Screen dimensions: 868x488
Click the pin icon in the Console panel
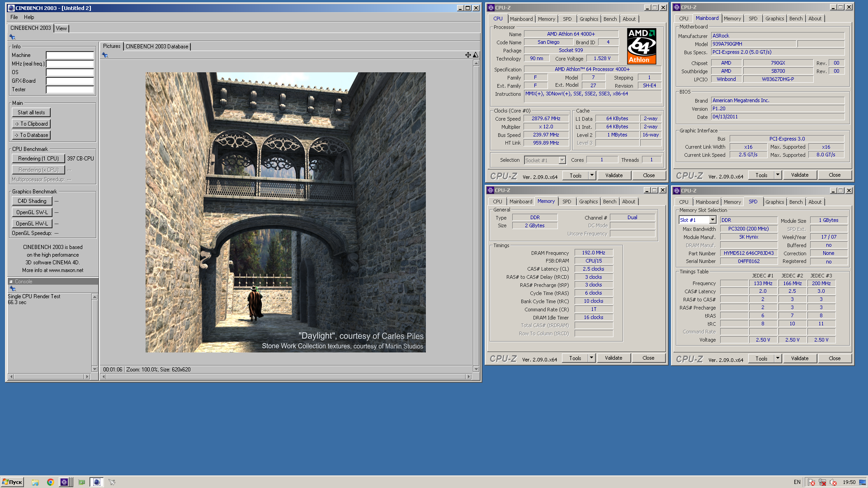[13, 289]
